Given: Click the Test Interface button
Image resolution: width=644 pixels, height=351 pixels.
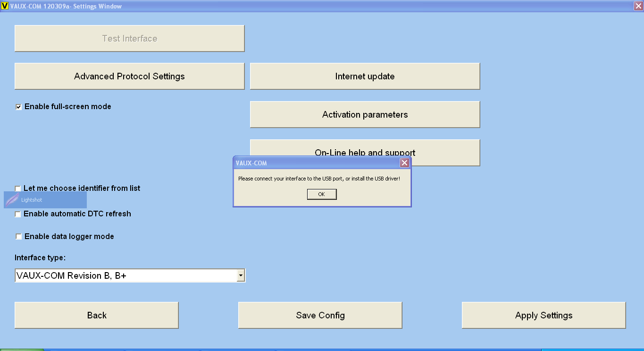Looking at the screenshot, I should pos(129,38).
